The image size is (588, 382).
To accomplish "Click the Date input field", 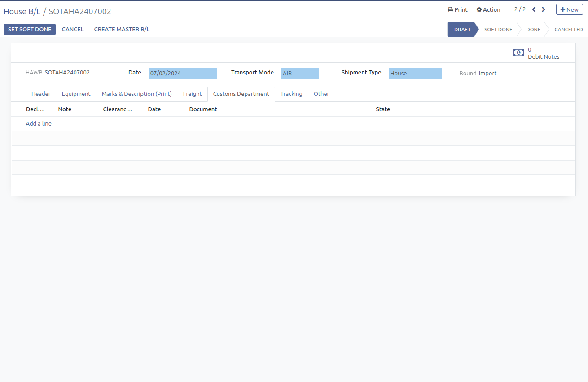I will click(182, 74).
